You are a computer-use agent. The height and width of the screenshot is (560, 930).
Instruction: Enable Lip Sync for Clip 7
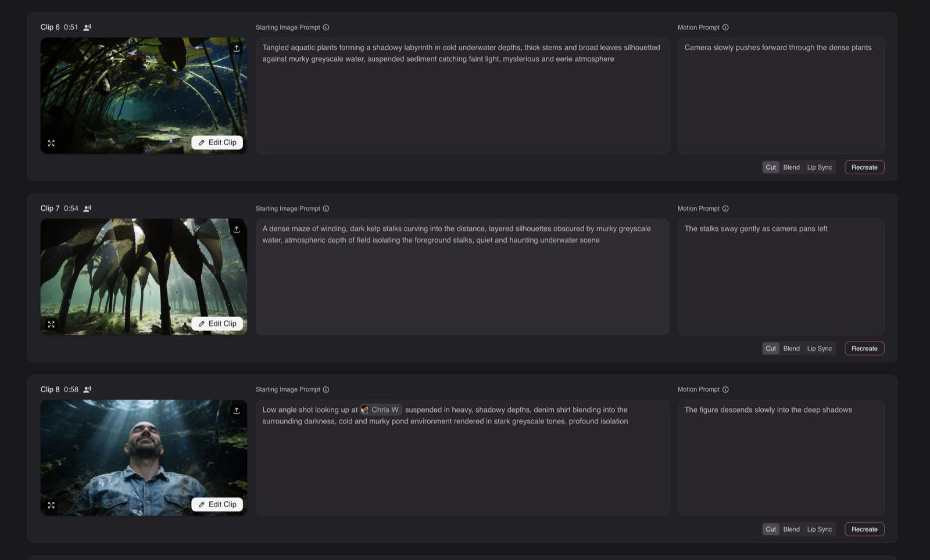820,349
